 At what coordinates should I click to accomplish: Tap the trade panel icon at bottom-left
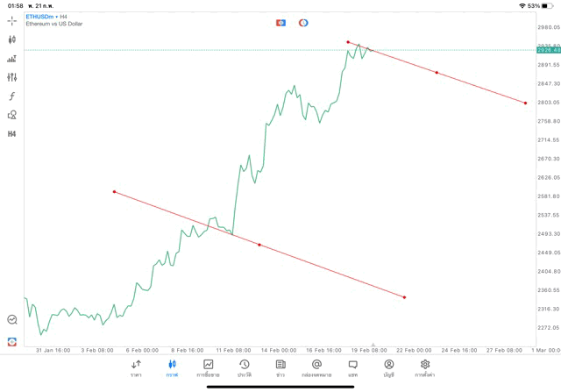(12, 342)
